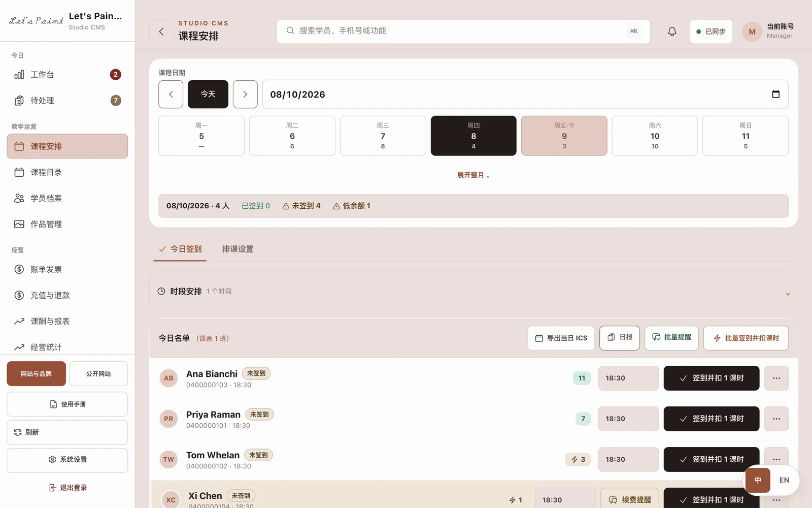This screenshot has width=812, height=508.
Task: Click the notification bell icon
Action: [672, 31]
